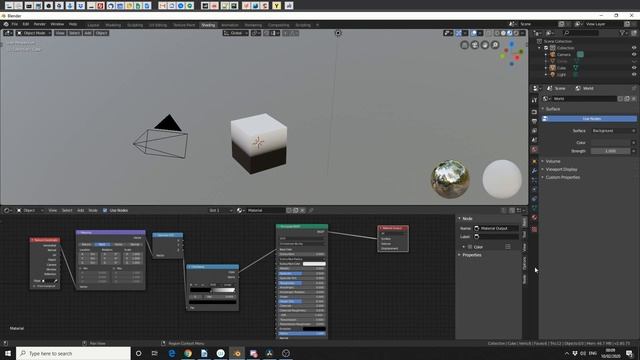This screenshot has width=640, height=360.
Task: Click the viewport View menu button
Action: coord(60,33)
